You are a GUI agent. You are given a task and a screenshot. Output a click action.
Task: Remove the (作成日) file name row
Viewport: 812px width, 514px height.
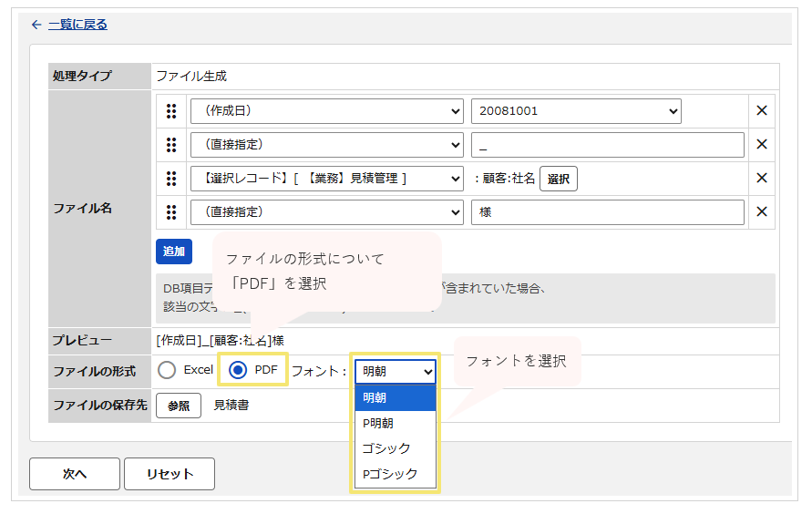click(762, 111)
